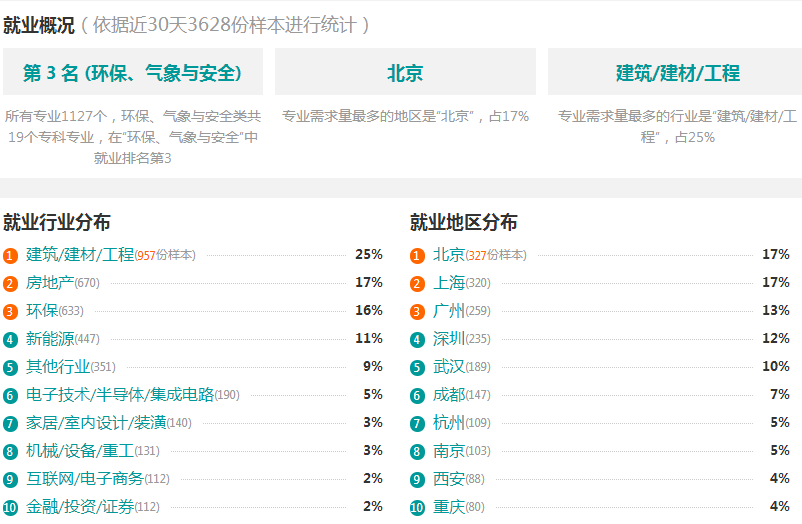Screen dimensions: 802x524
Task: Click rank badge 1 beside 北京
Action: tap(417, 255)
